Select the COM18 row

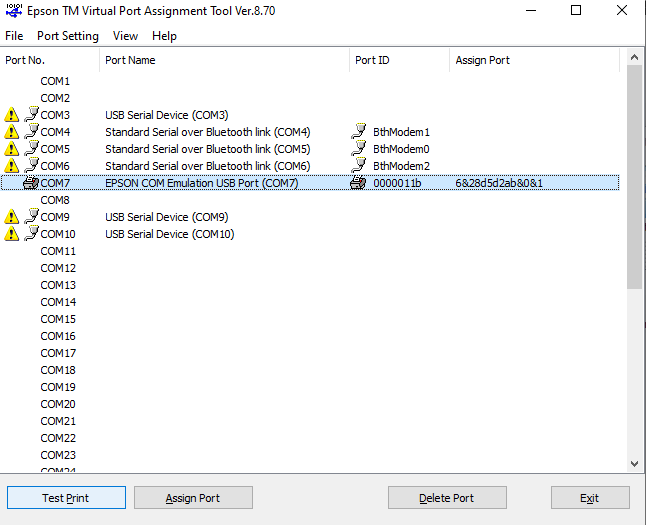pos(310,370)
